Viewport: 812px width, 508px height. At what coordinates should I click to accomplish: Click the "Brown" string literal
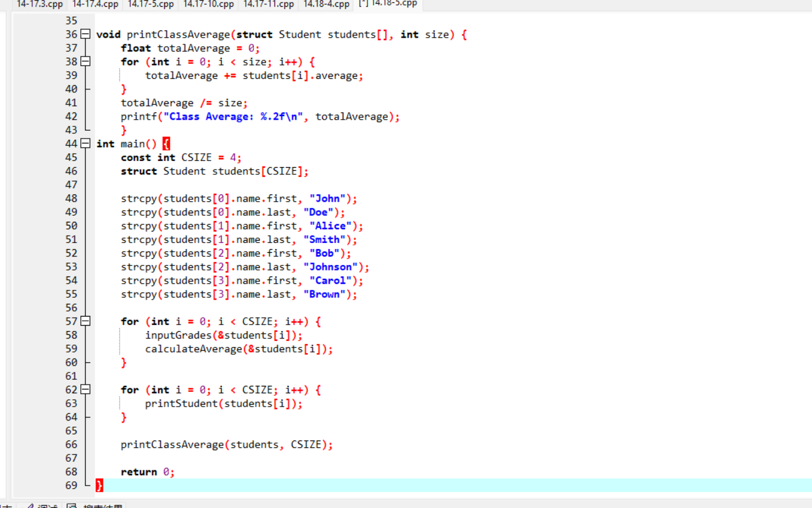(x=324, y=294)
